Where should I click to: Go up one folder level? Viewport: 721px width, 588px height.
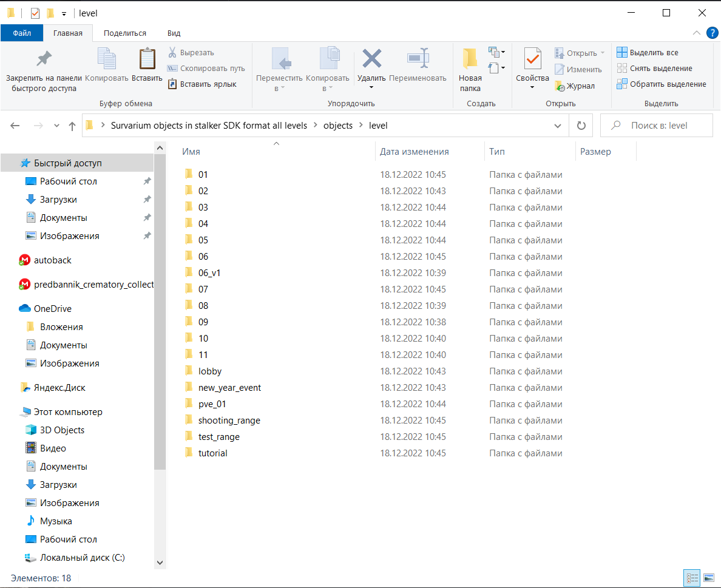[x=72, y=126]
